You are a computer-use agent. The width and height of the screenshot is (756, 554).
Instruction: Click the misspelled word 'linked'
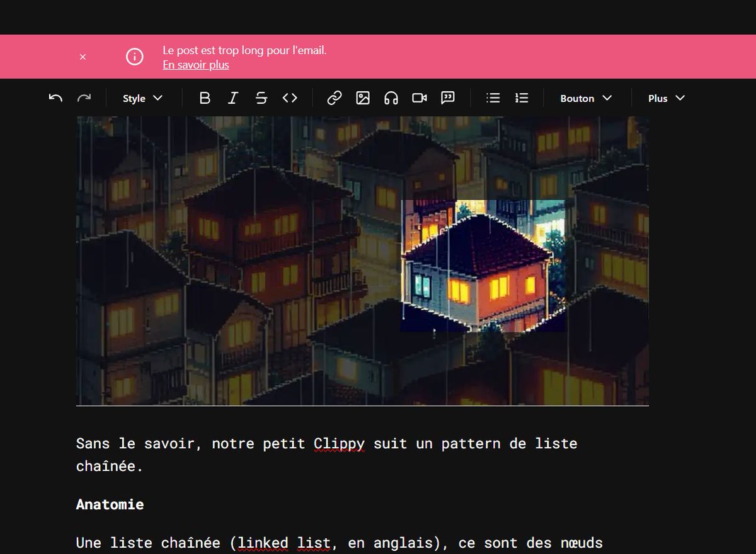pyautogui.click(x=263, y=543)
